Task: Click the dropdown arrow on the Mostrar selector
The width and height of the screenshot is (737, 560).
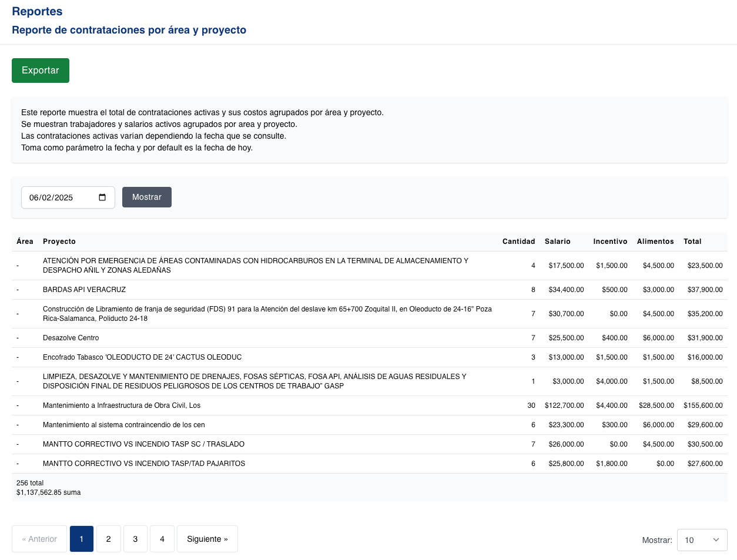Action: tap(715, 540)
